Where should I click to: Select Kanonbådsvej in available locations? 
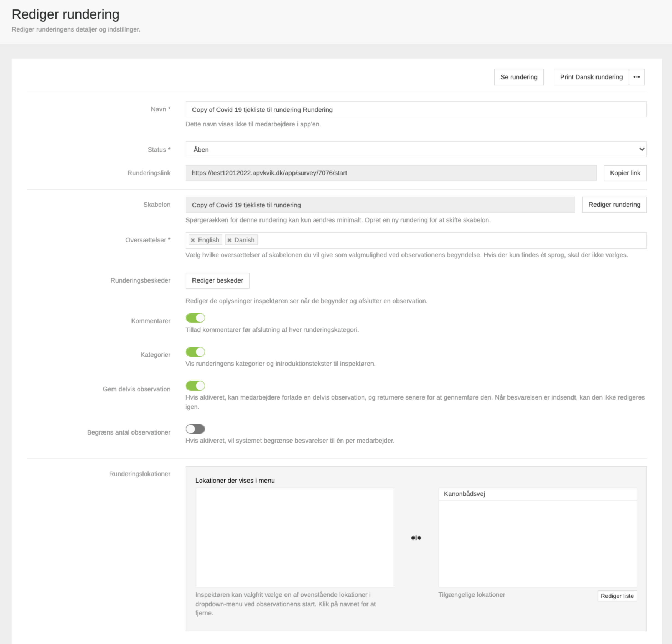(464, 494)
